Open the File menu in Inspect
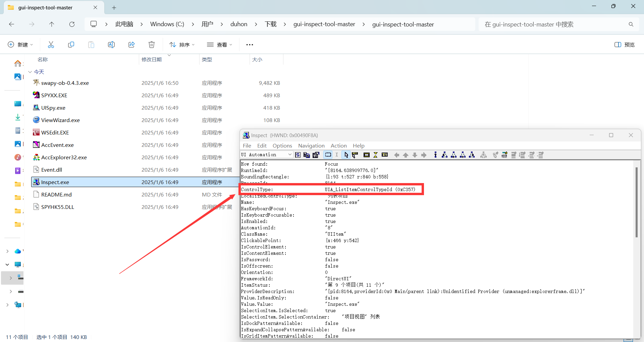 pyautogui.click(x=247, y=146)
